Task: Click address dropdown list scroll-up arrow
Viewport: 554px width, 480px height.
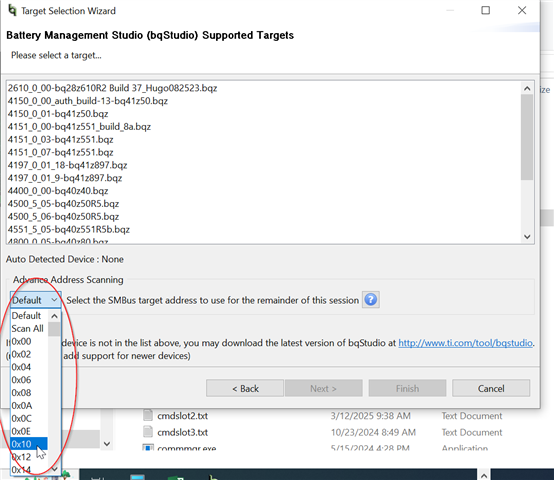Action: point(54,316)
